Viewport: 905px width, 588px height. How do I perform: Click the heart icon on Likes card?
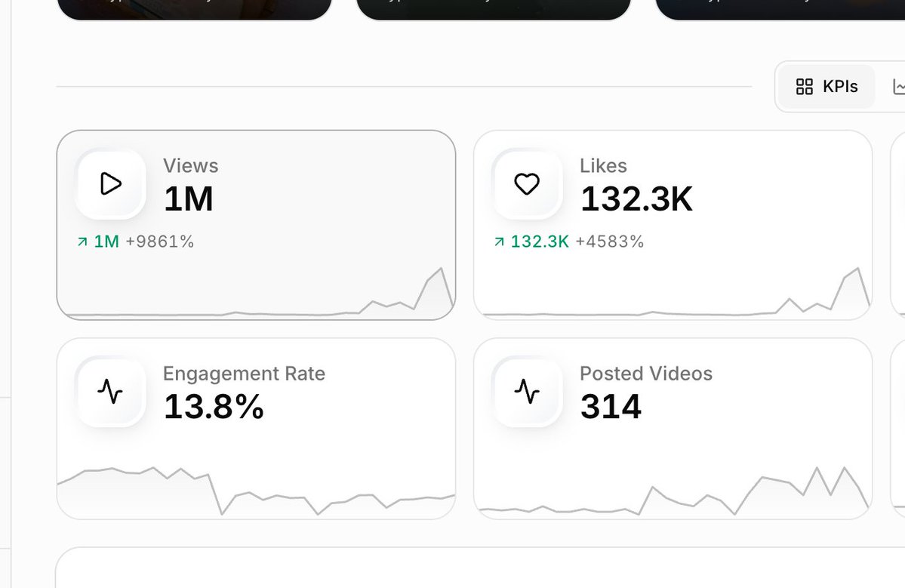point(527,184)
